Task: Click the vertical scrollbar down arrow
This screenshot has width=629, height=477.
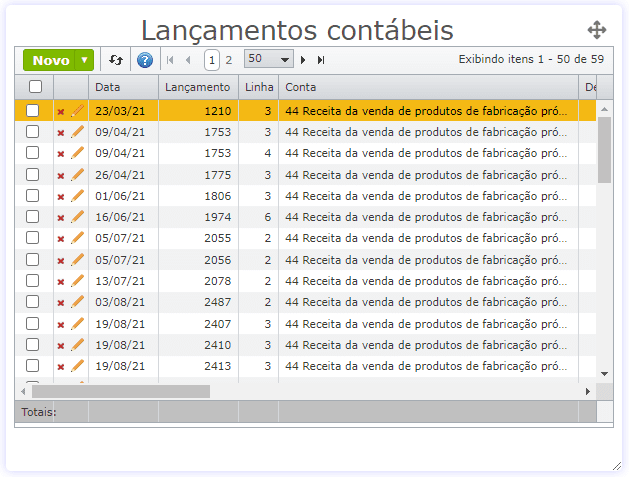Action: (604, 373)
